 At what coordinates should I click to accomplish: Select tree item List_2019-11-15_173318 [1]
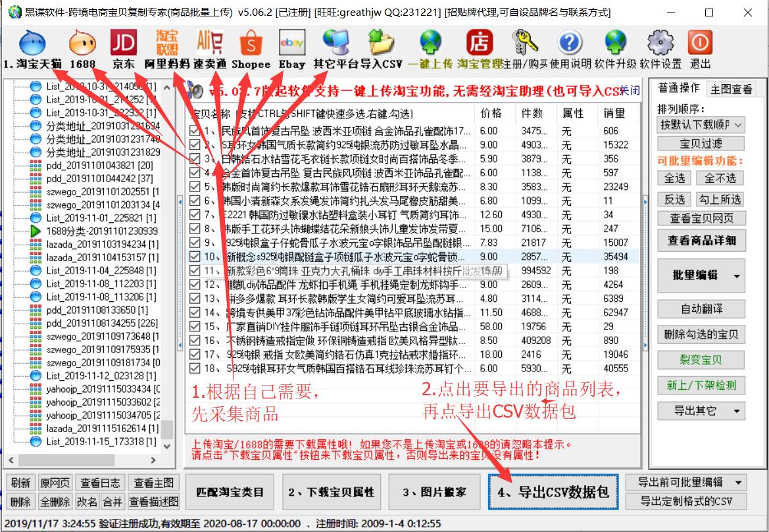(x=101, y=441)
